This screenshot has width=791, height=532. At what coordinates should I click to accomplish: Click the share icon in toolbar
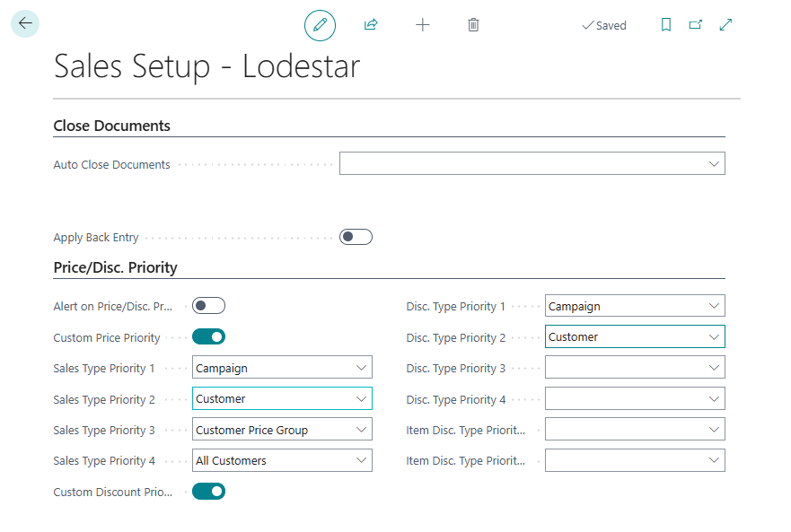pyautogui.click(x=371, y=25)
